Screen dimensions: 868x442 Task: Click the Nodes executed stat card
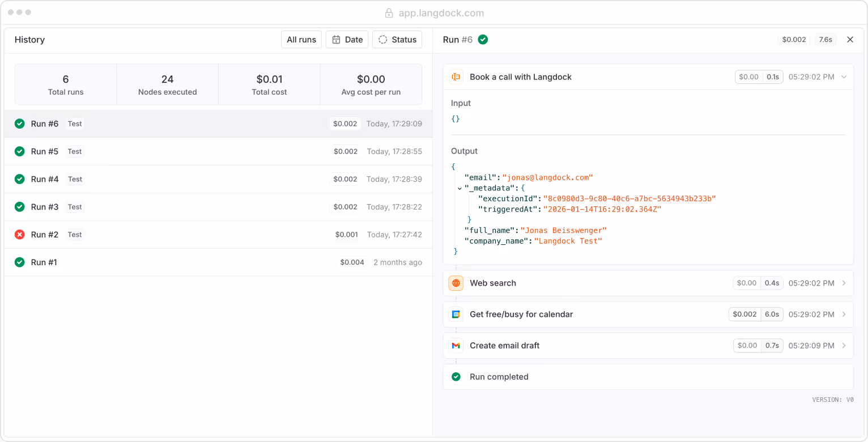[168, 84]
